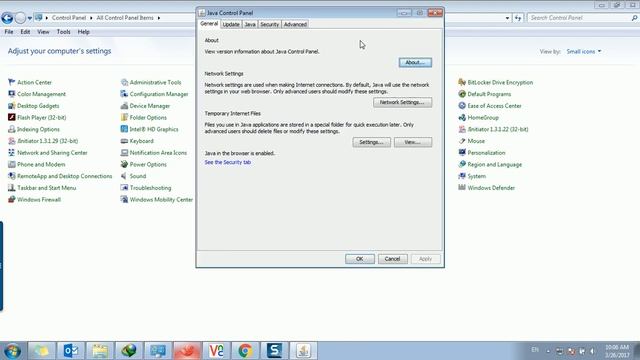Open Default Programs item
This screenshot has height=360, width=640.
pyautogui.click(x=484, y=94)
